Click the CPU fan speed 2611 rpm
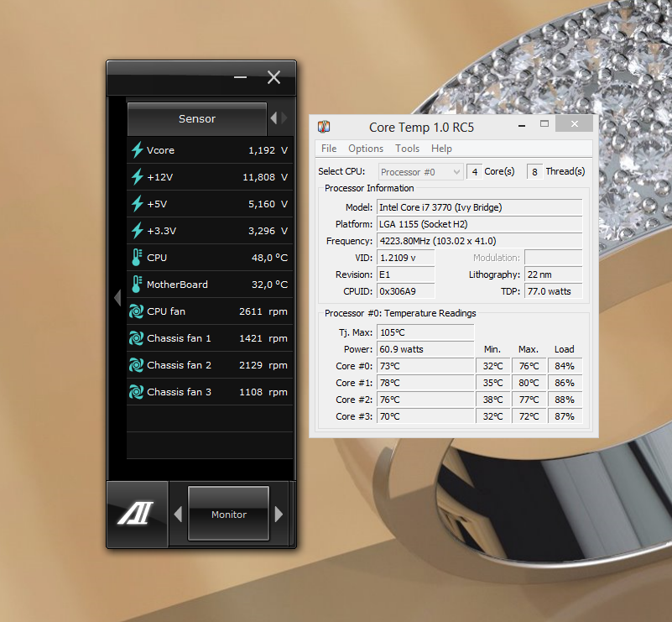Image resolution: width=672 pixels, height=622 pixels. 263,311
